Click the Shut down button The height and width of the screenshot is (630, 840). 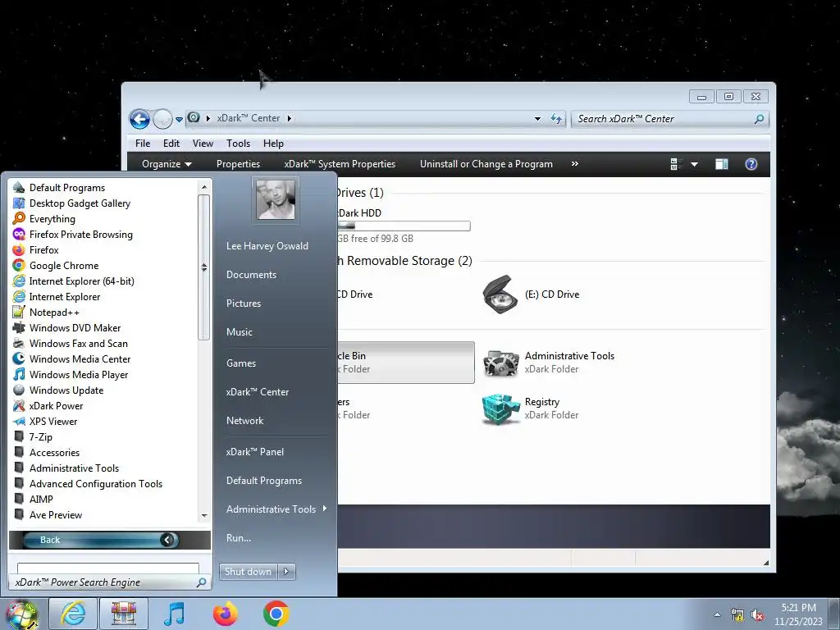tap(248, 572)
